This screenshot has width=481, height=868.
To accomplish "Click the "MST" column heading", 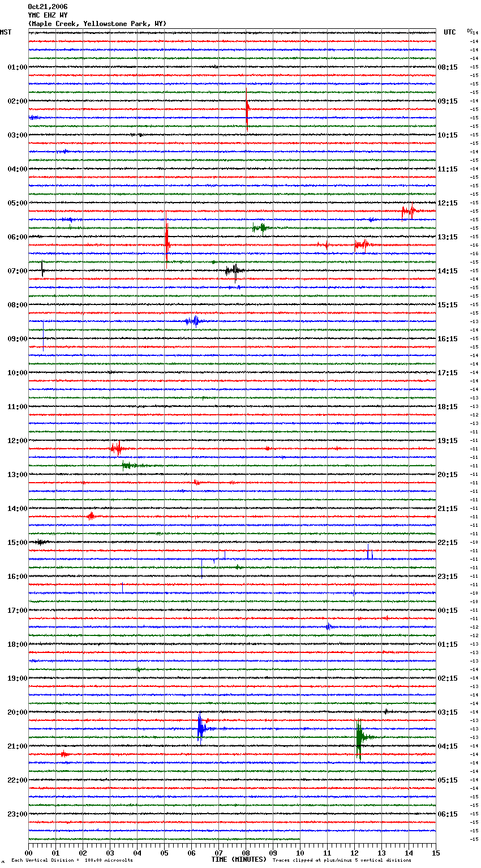I will pyautogui.click(x=6, y=32).
